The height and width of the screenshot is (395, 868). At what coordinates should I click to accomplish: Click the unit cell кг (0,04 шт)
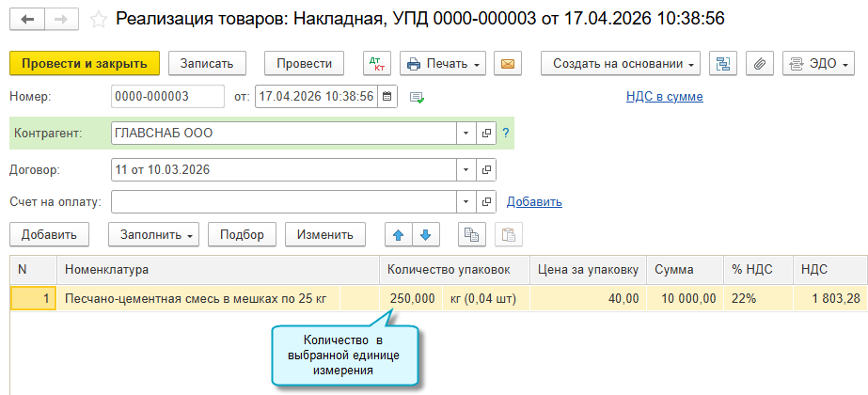(x=485, y=299)
